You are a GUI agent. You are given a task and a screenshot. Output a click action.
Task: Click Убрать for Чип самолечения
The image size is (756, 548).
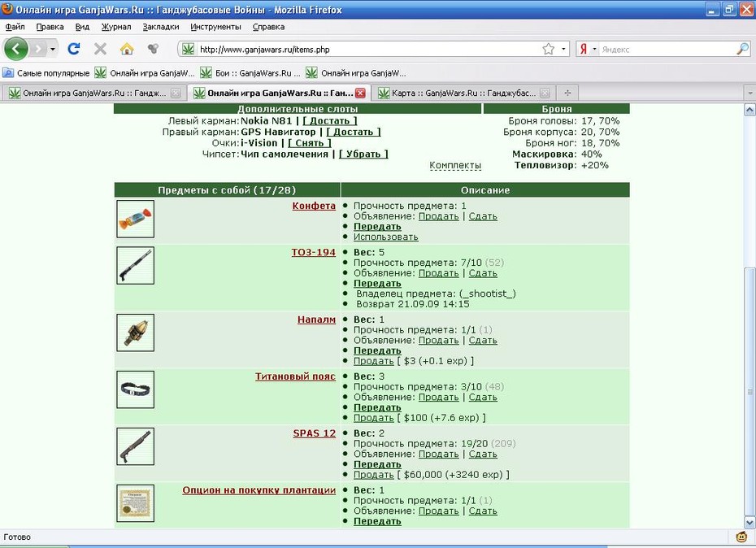pos(363,154)
